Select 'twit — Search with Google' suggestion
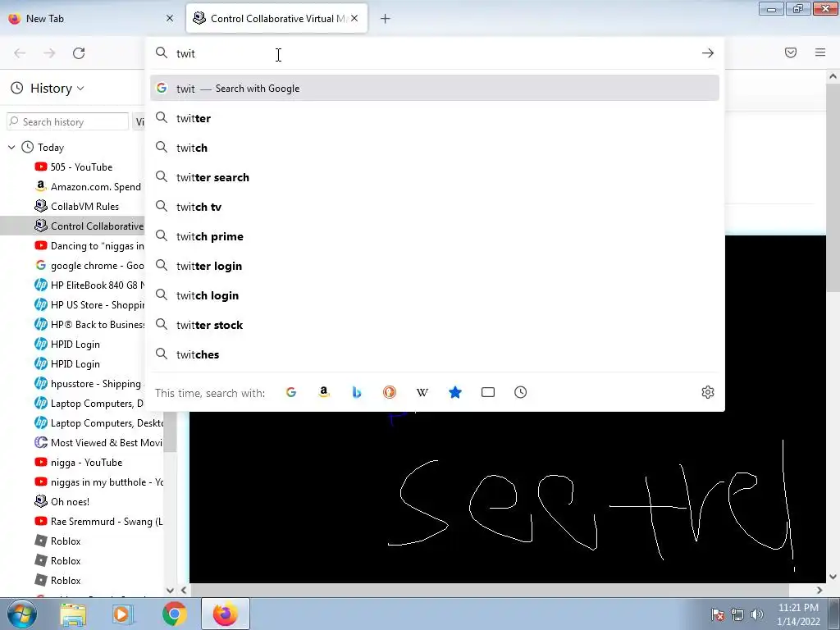The height and width of the screenshot is (630, 840). pos(435,89)
